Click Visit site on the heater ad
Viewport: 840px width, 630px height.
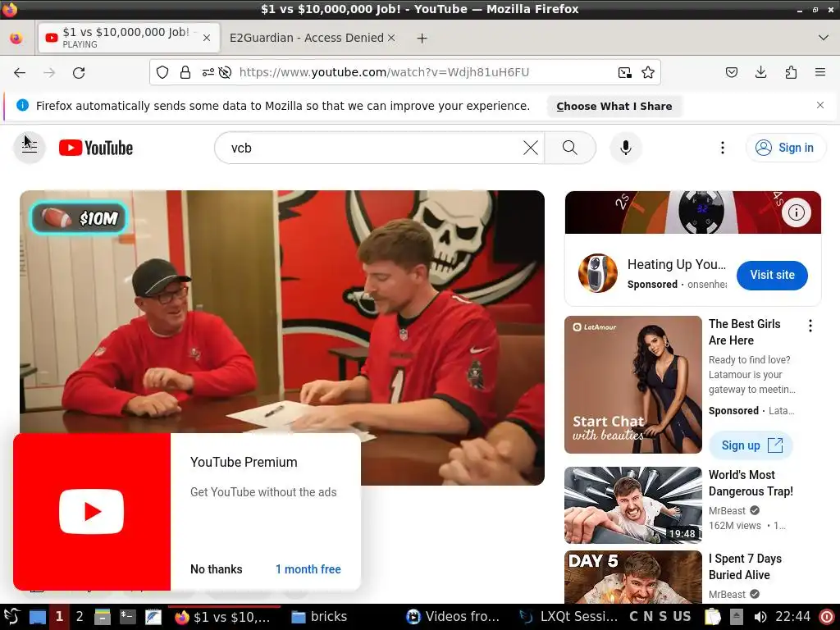pyautogui.click(x=772, y=276)
